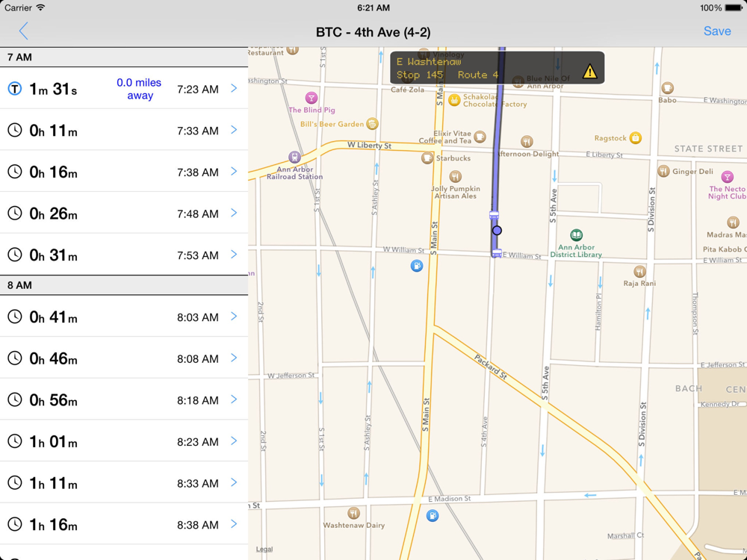This screenshot has width=747, height=560.
Task: Open the 7:48 AM arrival details chevron
Action: [x=234, y=212]
